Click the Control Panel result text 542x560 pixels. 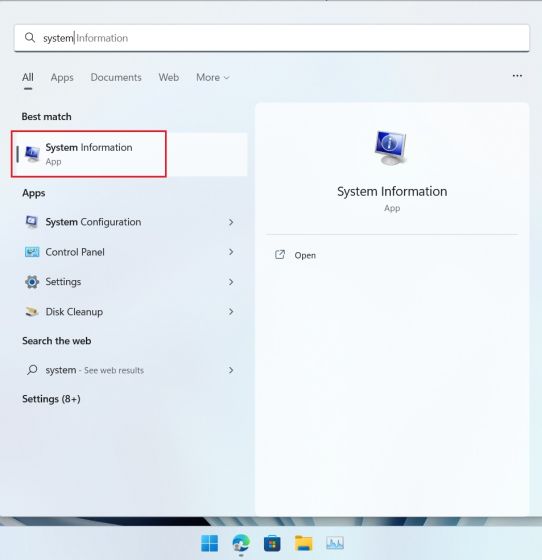point(75,252)
